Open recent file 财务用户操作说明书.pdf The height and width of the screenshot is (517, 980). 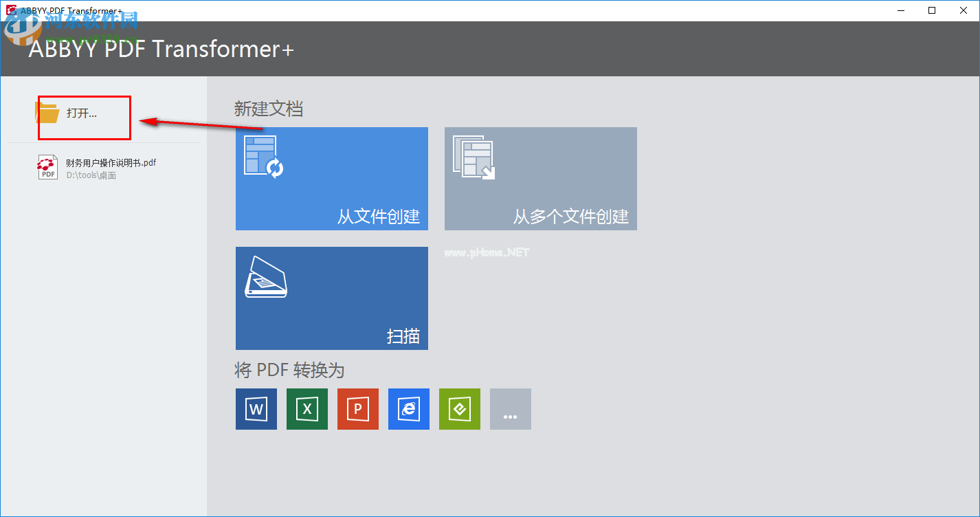click(111, 163)
